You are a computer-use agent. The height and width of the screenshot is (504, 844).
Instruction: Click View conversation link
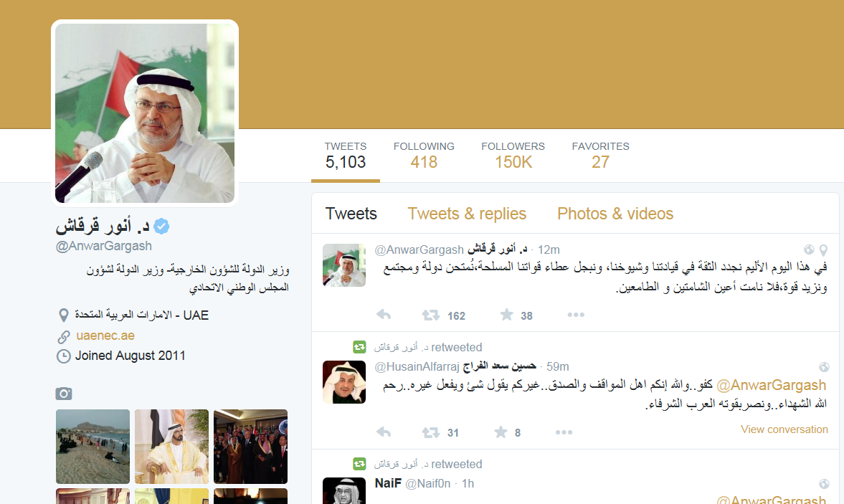(784, 429)
